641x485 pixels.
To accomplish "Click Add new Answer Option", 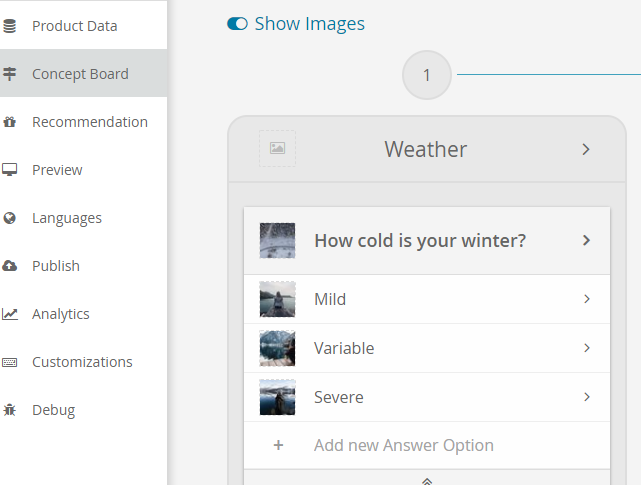I will tap(403, 445).
